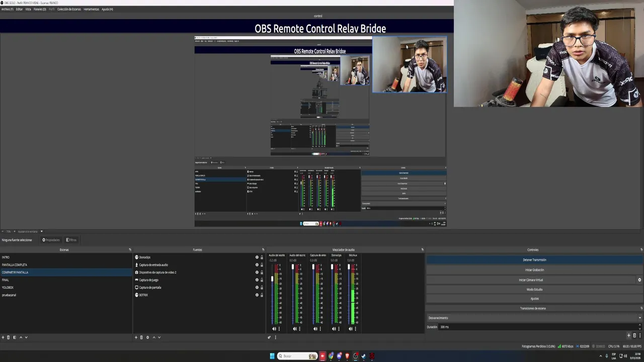
Task: Click Detener Transmisión button
Action: click(534, 260)
